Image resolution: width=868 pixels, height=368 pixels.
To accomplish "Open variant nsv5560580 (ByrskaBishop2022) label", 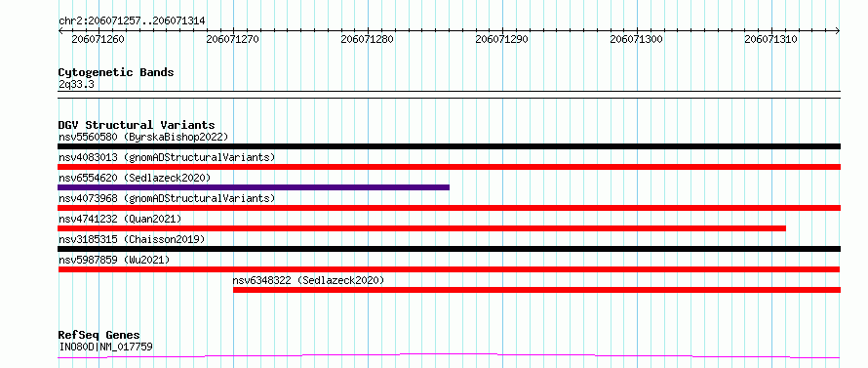I will click(x=143, y=137).
